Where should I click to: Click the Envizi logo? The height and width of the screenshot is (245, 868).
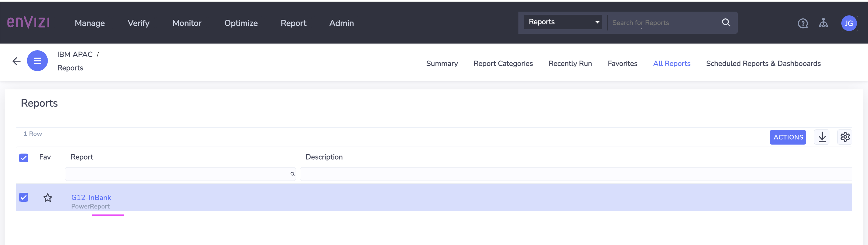[x=29, y=23]
